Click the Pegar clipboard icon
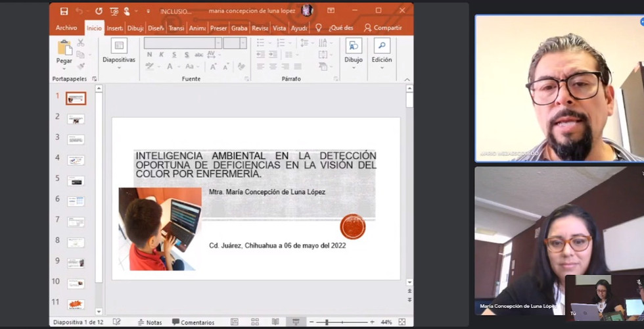 coord(64,47)
